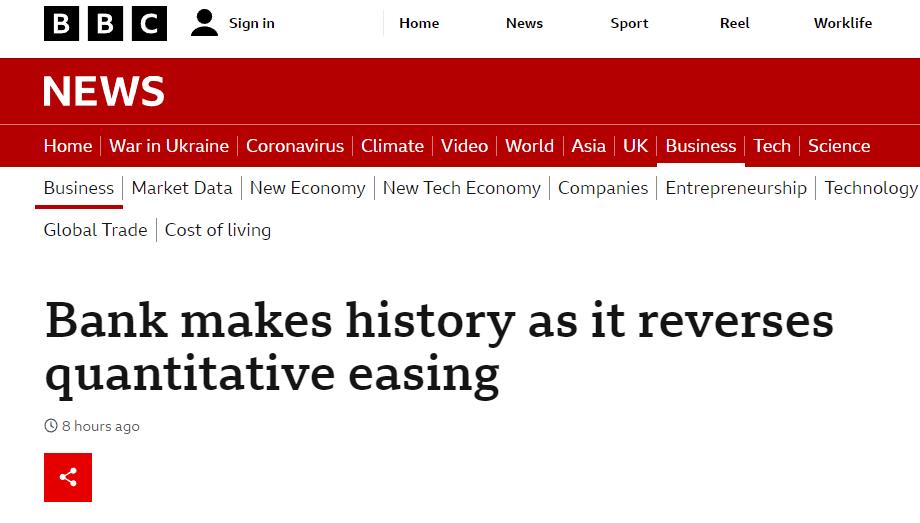
Task: Open UK section
Action: (635, 146)
